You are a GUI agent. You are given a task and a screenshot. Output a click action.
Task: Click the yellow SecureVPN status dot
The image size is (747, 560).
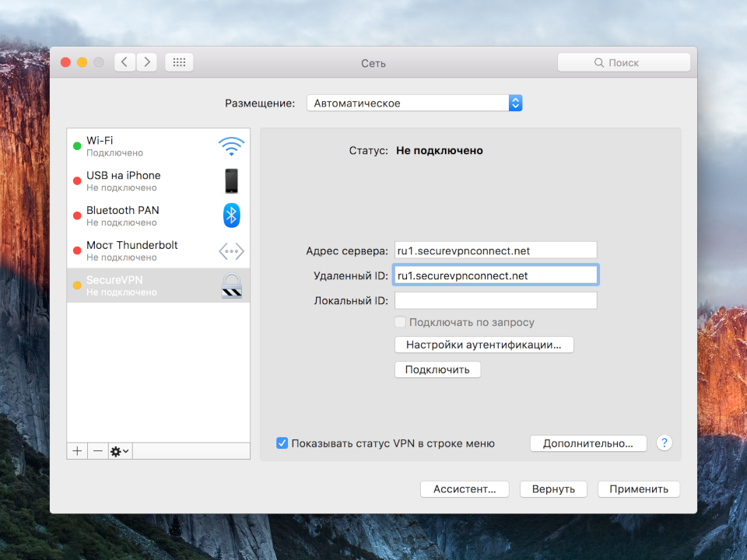[77, 285]
